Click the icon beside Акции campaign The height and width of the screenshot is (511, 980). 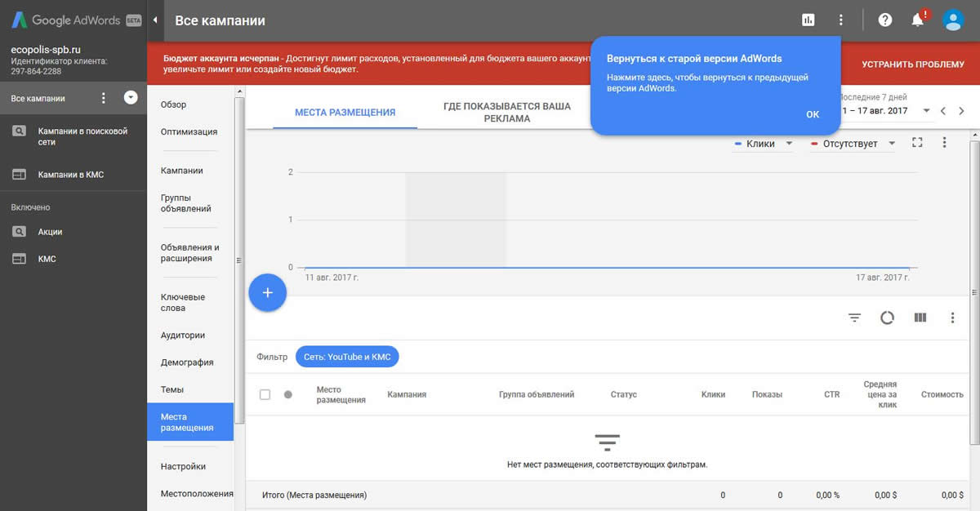[x=20, y=232]
